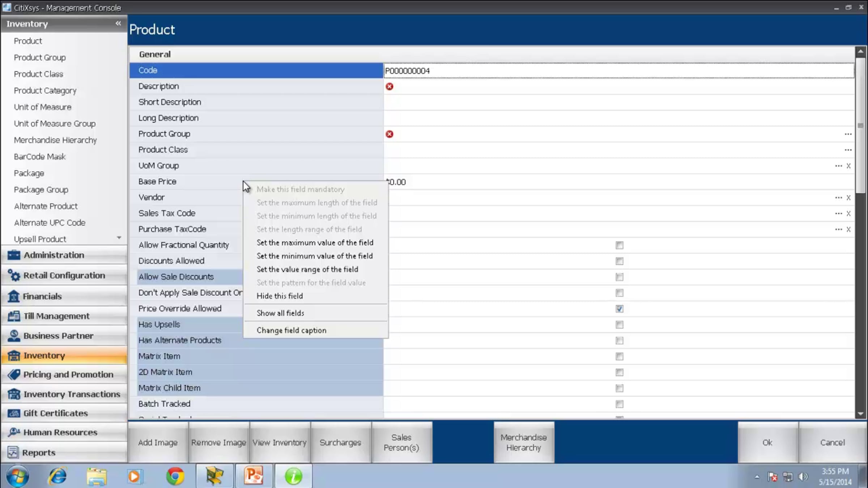Click the View Inventory button

point(280,442)
